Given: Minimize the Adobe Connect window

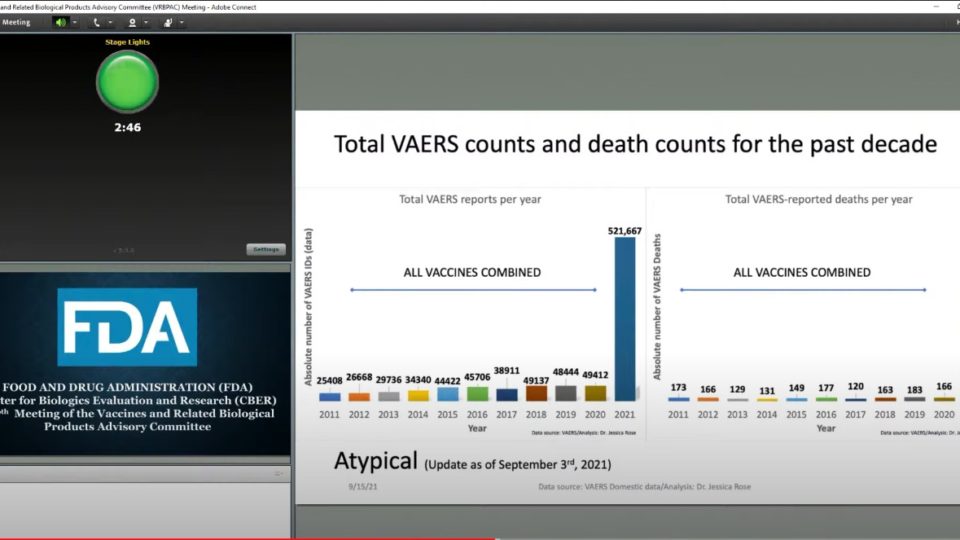Looking at the screenshot, I should click(936, 6).
